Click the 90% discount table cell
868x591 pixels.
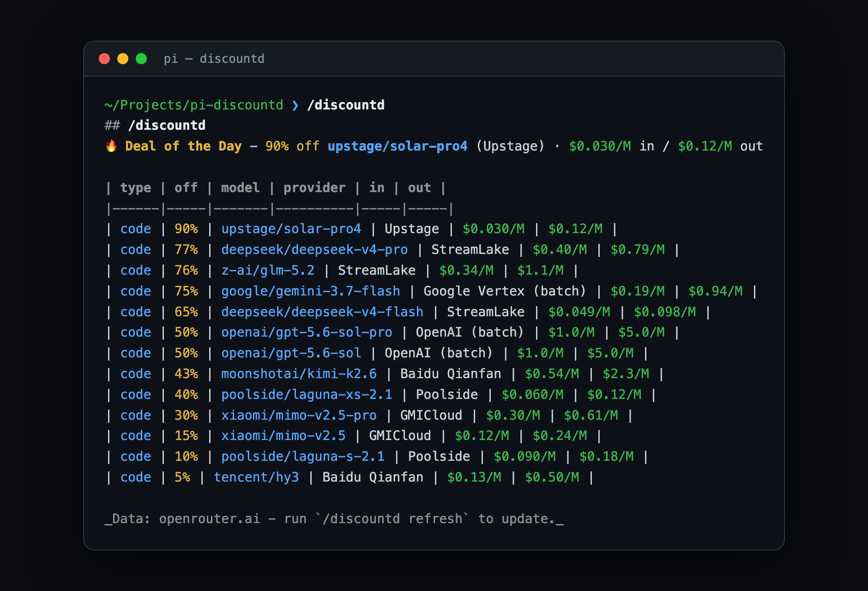(x=186, y=229)
